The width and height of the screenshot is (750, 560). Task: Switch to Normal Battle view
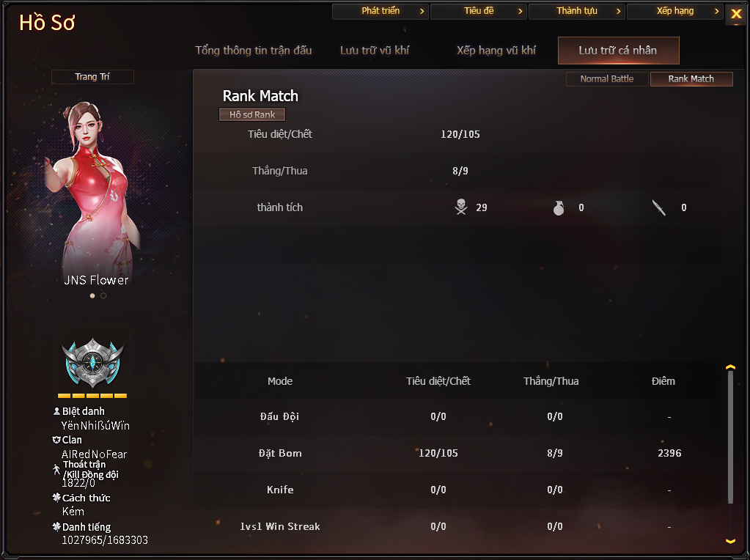point(607,79)
